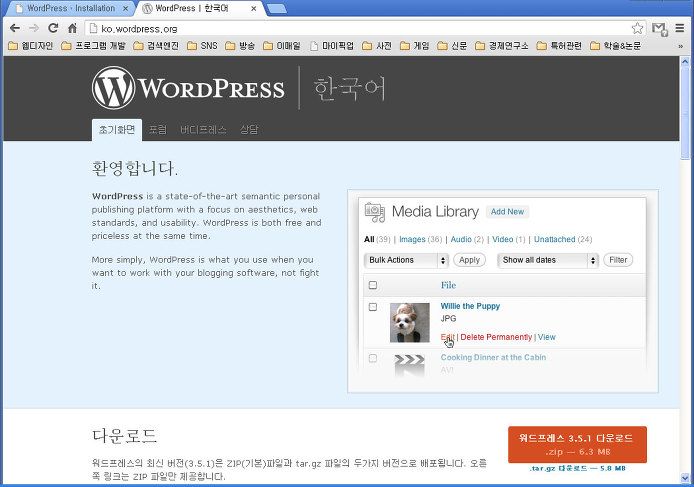Open a new browser tab

point(277,8)
